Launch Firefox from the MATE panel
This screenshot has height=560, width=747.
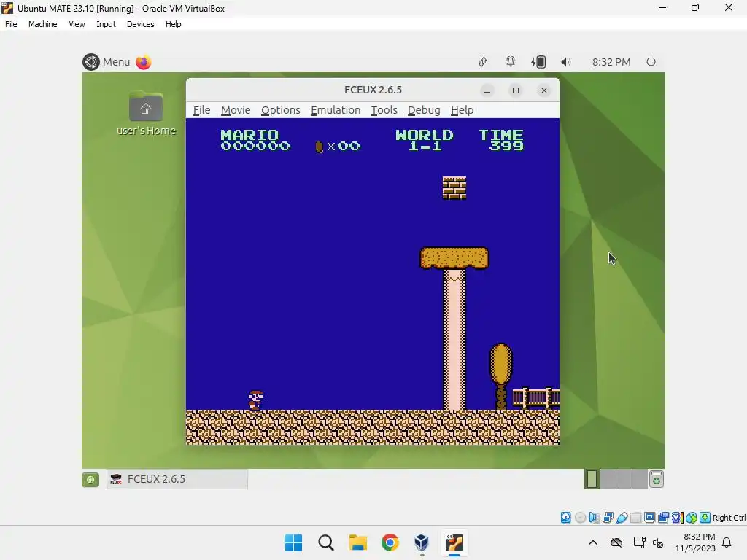pyautogui.click(x=144, y=62)
